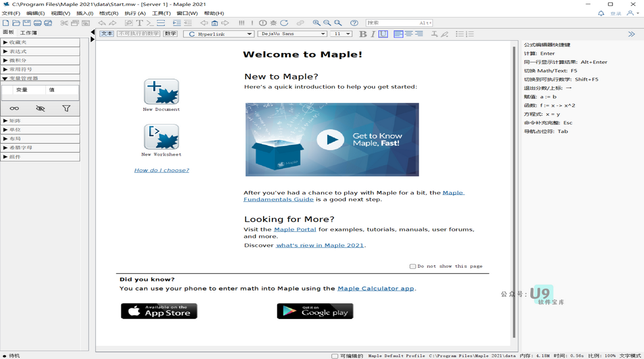Zoom out with the magnifier minus icon
The height and width of the screenshot is (359, 644).
click(327, 23)
